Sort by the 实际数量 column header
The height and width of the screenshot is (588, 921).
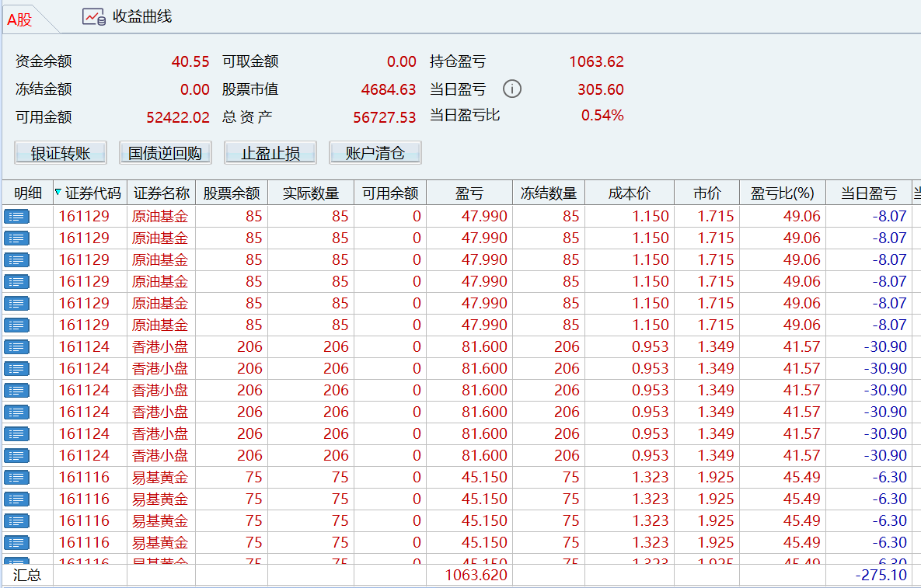click(311, 193)
